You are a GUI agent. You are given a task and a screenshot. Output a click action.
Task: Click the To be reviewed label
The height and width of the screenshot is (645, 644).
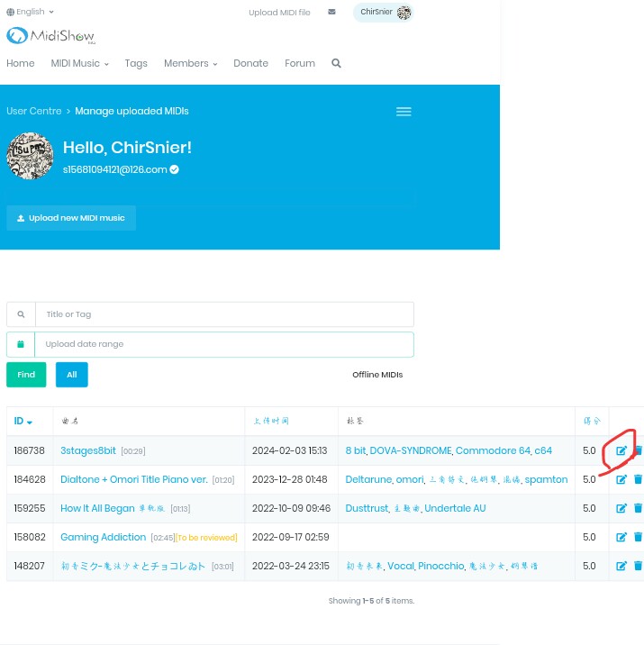click(x=206, y=538)
